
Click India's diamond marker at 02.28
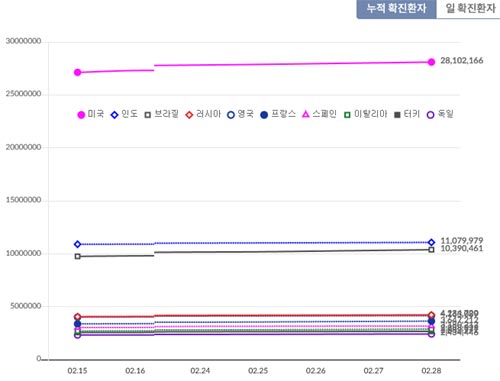431,242
